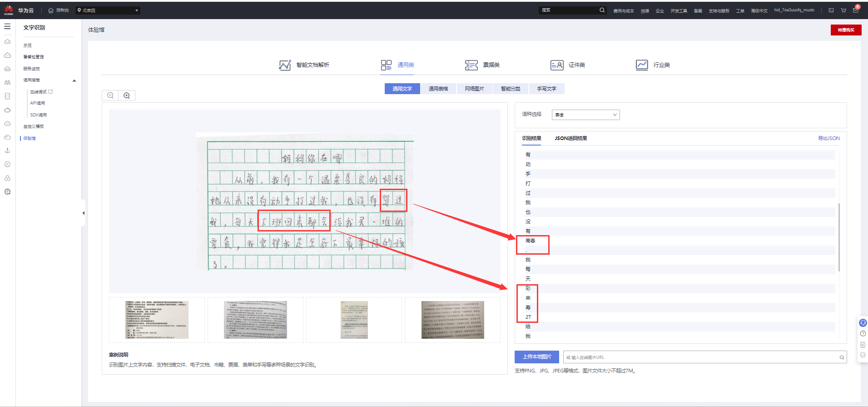
Task: Select the first sample thumbnail
Action: 157,320
